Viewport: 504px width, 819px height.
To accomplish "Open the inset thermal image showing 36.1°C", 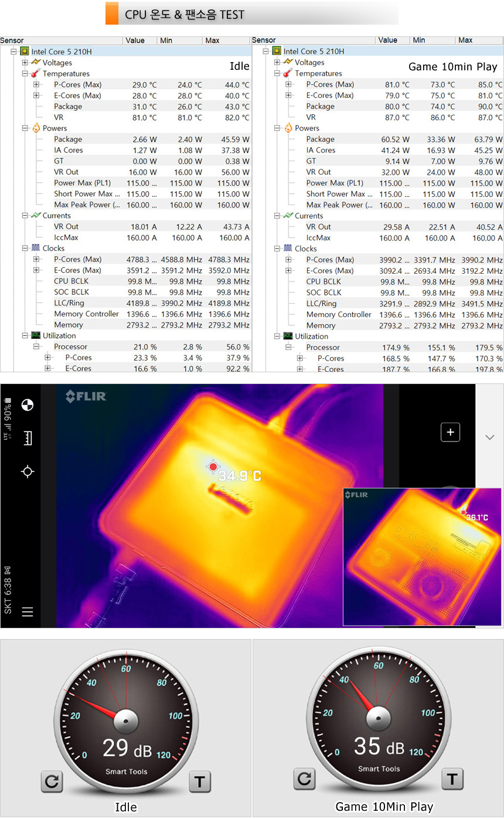I will tap(422, 557).
